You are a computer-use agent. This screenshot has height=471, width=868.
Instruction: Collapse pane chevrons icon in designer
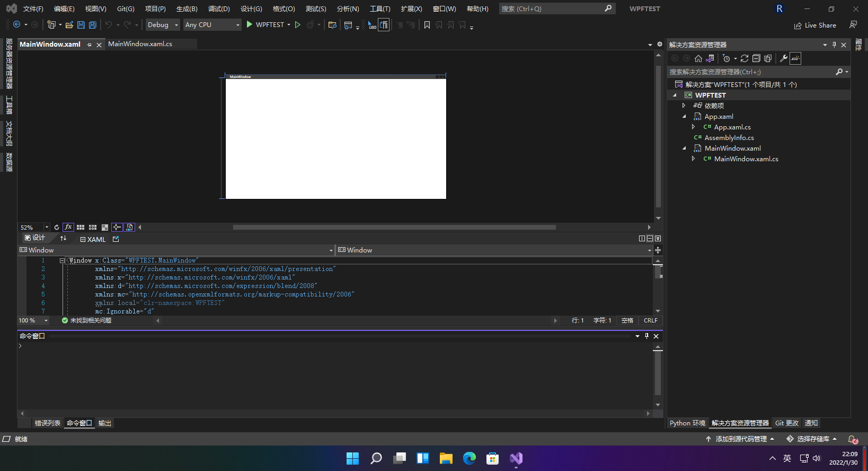[x=658, y=239]
